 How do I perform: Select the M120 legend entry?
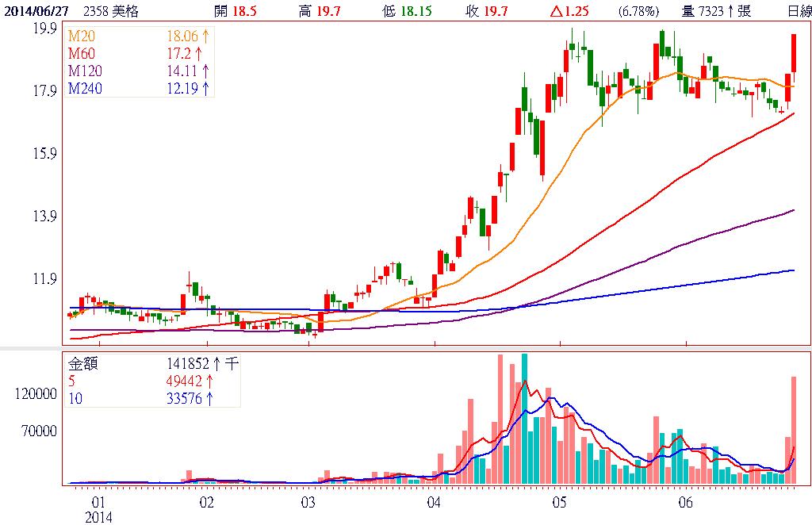point(84,71)
